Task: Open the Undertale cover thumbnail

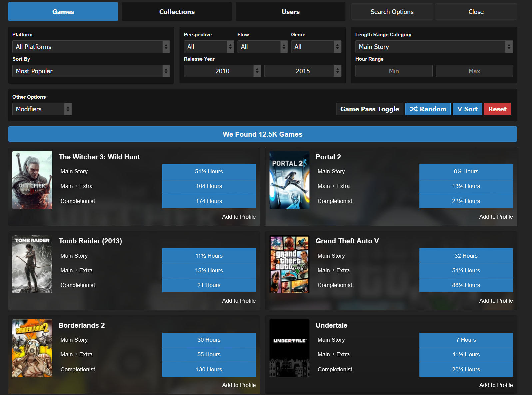Action: 289,348
